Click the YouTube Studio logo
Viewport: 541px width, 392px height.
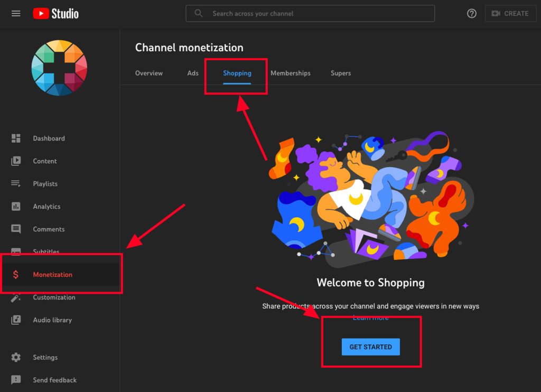56,13
